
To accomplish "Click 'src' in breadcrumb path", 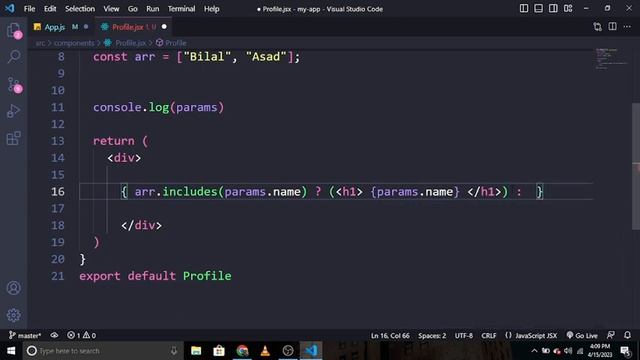I will point(40,43).
